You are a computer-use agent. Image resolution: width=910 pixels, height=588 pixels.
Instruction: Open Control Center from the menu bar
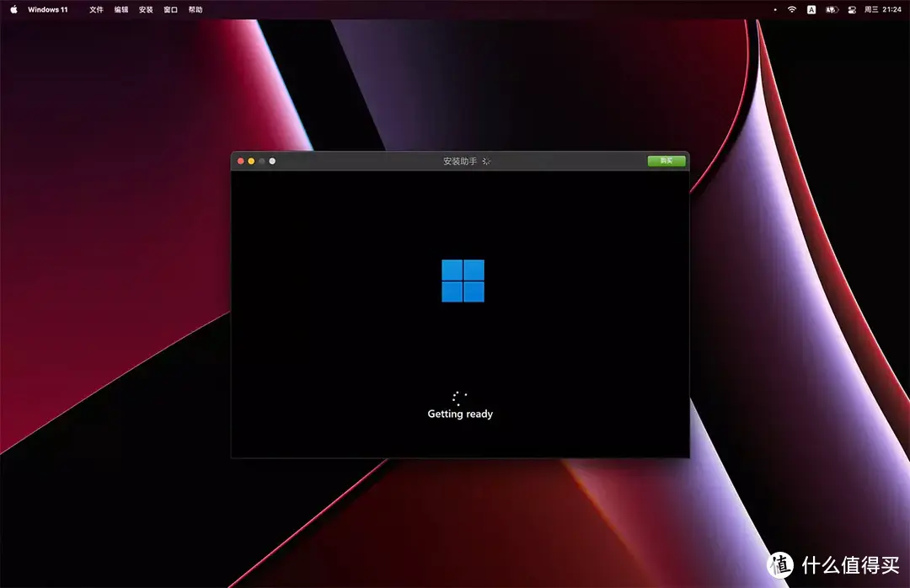click(852, 10)
